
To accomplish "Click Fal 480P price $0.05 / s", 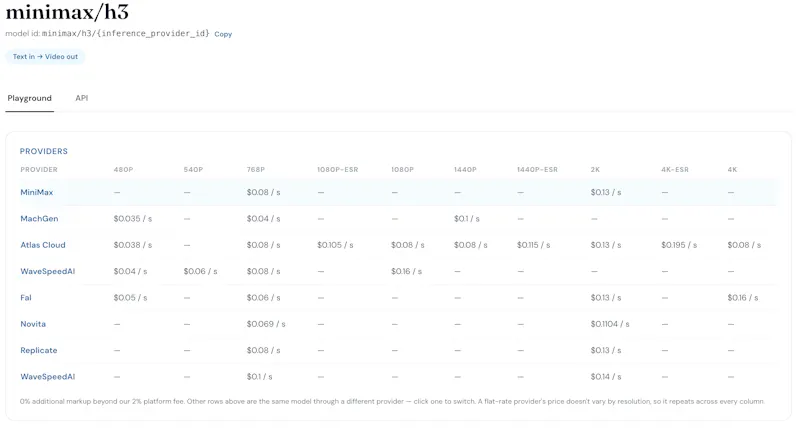I will [x=130, y=298].
